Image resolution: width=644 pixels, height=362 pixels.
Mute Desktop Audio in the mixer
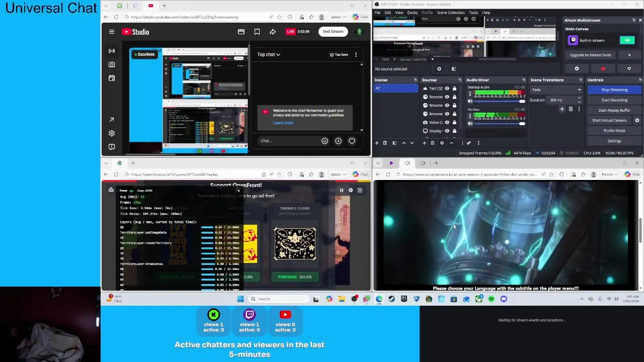(x=470, y=101)
